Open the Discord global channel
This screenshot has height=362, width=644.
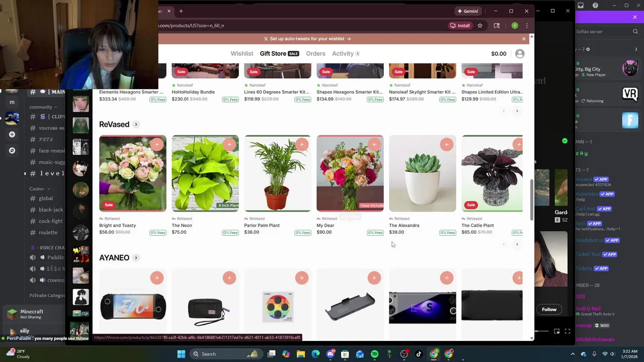pos(45,199)
